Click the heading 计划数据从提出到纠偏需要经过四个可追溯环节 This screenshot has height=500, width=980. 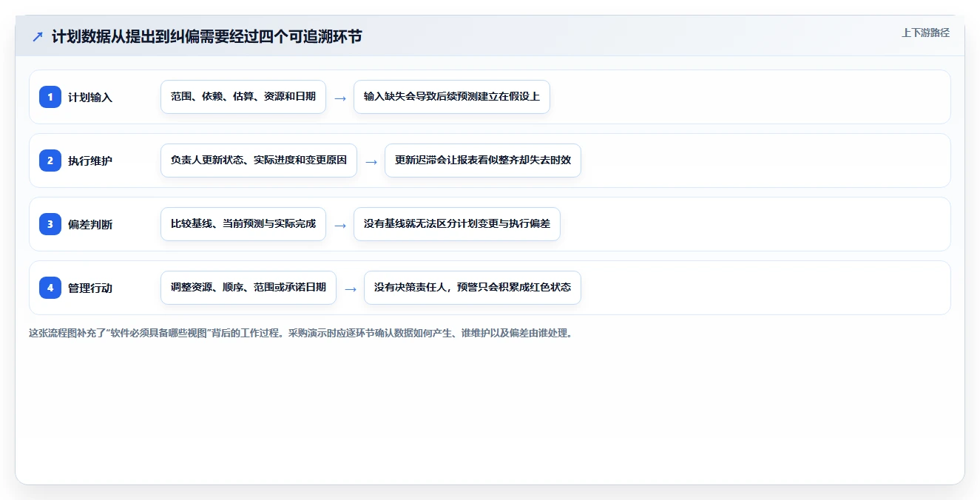(207, 36)
